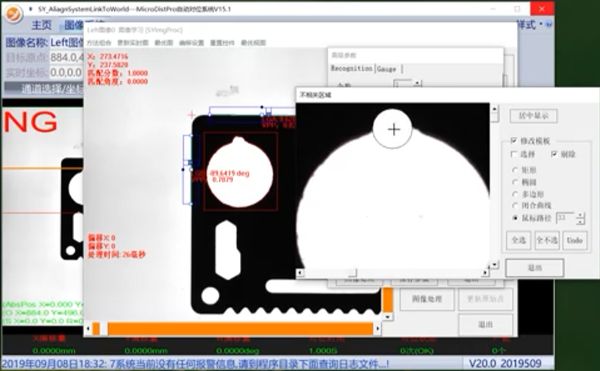Click left arrow of the orange horizontal scrollbar

coord(88,329)
